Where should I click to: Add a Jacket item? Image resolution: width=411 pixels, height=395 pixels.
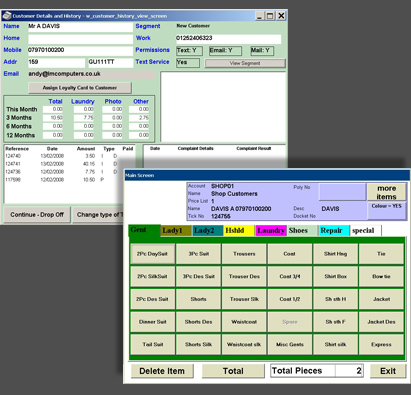point(381,299)
